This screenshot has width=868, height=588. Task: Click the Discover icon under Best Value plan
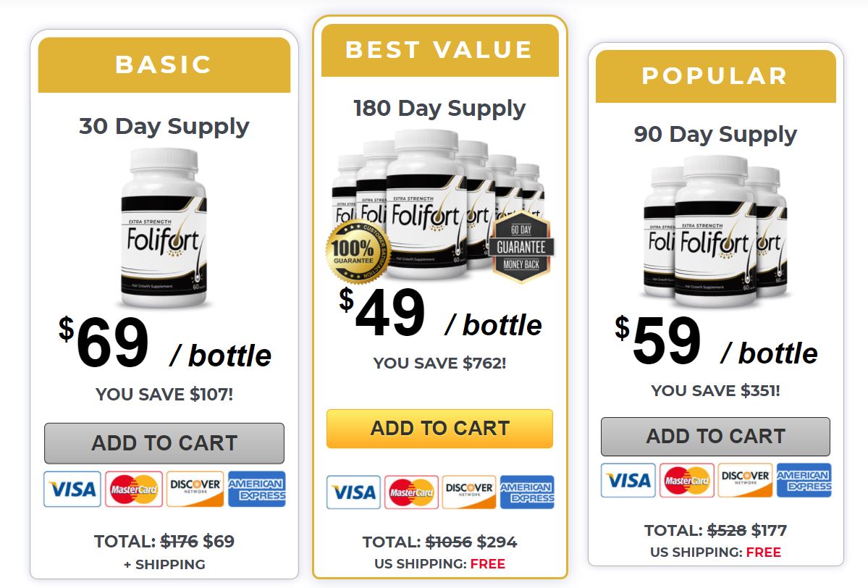click(469, 492)
